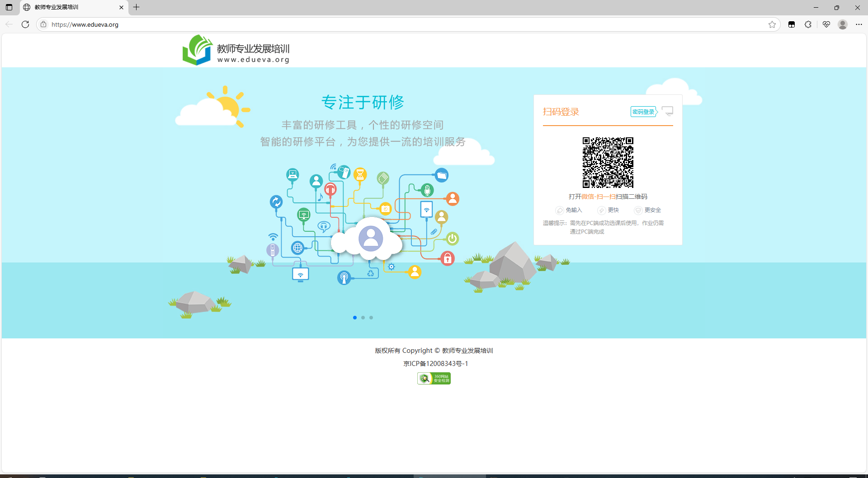This screenshot has width=868, height=478.
Task: Refresh the edueva.org page
Action: 25,24
